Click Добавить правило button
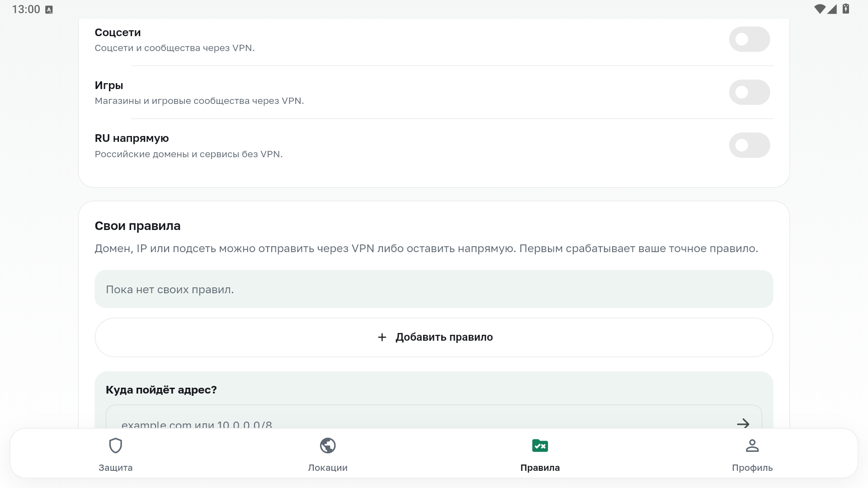The width and height of the screenshot is (868, 488). 434,337
